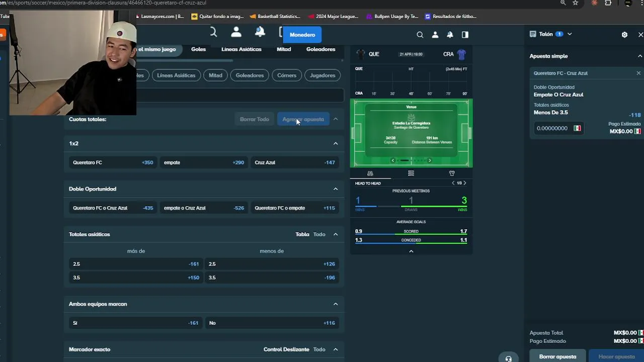This screenshot has height=362, width=644.
Task: Open bet slip settings gear
Action: tap(624, 35)
